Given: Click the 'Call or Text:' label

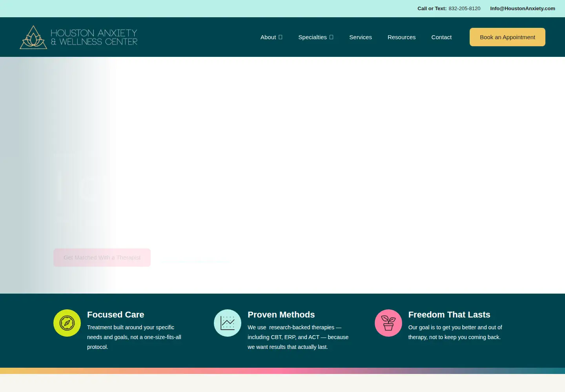Looking at the screenshot, I should pyautogui.click(x=432, y=9).
